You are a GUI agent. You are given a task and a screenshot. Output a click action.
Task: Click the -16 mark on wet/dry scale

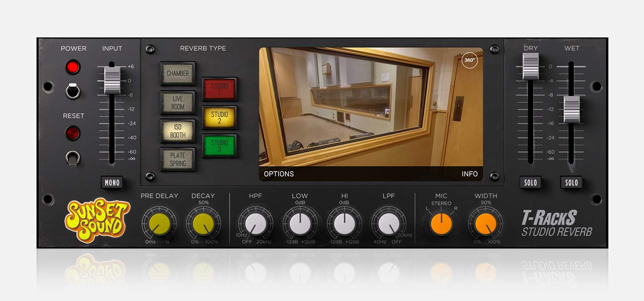click(551, 123)
